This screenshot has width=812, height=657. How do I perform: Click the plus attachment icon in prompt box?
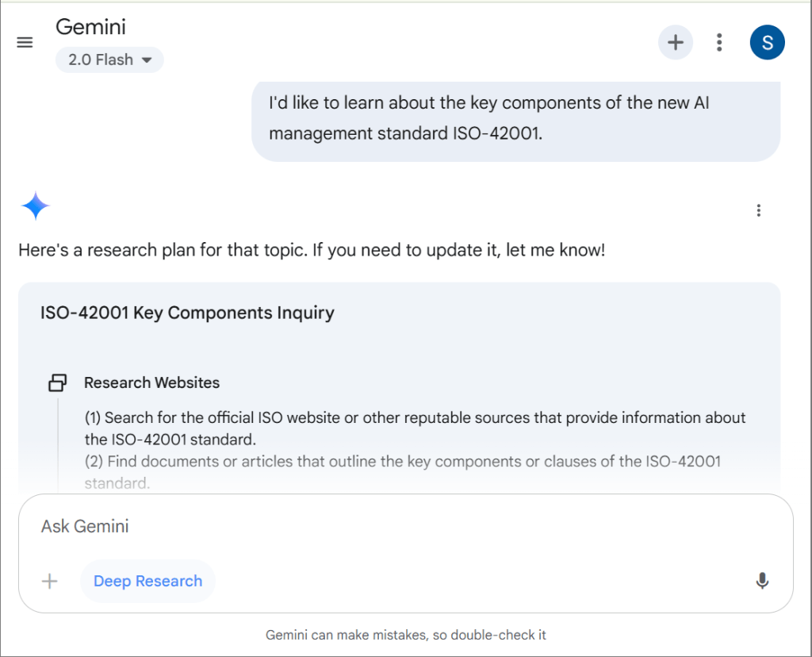(50, 582)
